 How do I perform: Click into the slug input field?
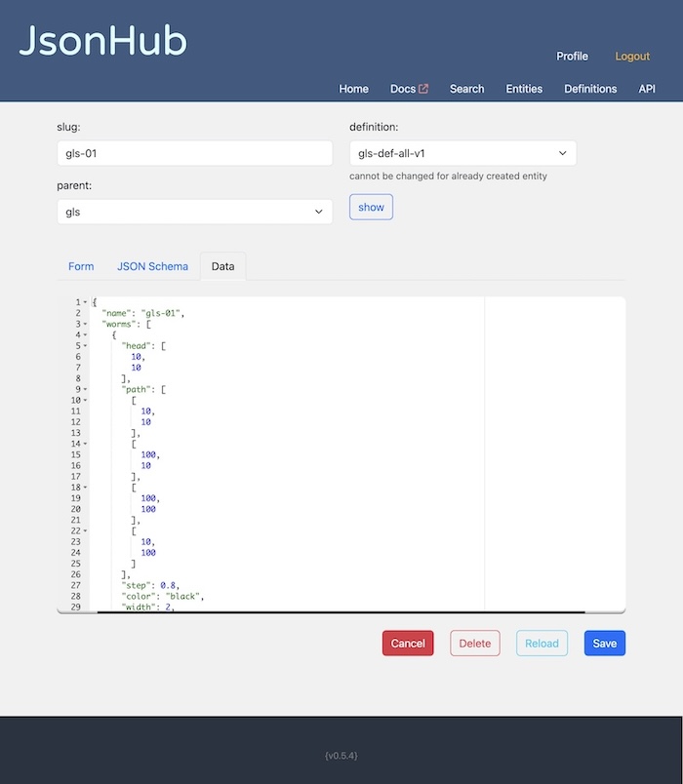[195, 153]
